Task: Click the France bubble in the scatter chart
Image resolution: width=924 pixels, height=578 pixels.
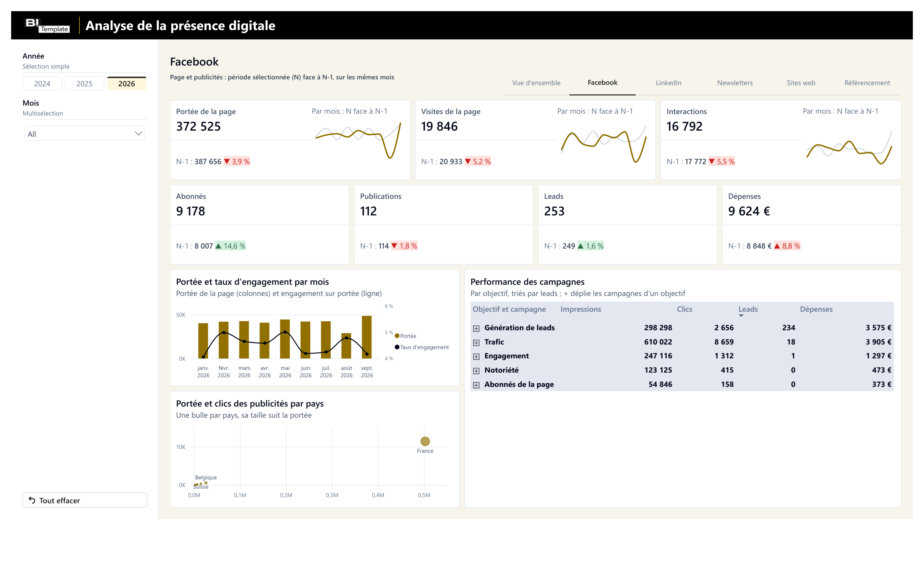Action: pos(425,441)
